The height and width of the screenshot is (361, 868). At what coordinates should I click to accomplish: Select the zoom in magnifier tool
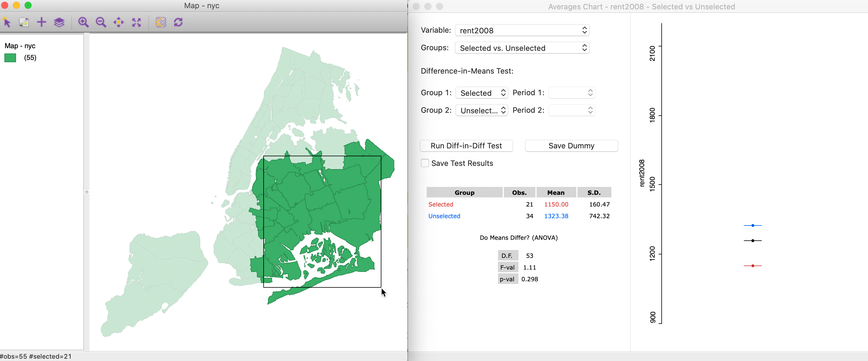pos(83,22)
